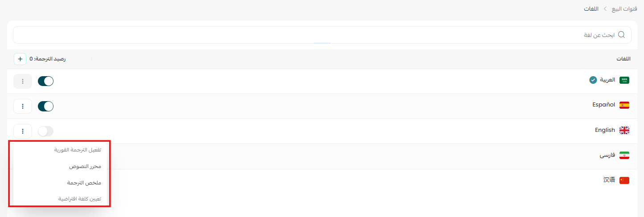Viewport: 644px width, 217px height.
Task: Disable the Español language toggle
Action: point(45,106)
